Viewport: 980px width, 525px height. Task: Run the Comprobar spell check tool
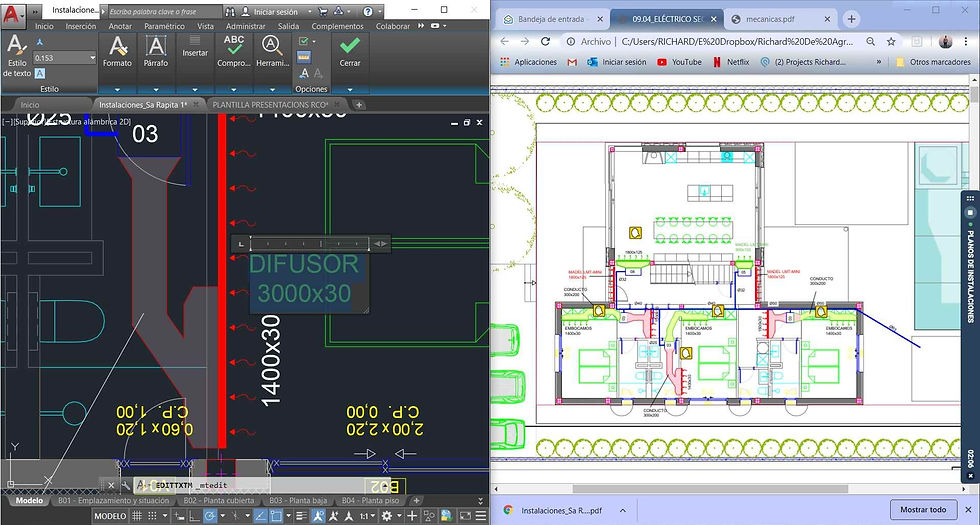point(234,52)
